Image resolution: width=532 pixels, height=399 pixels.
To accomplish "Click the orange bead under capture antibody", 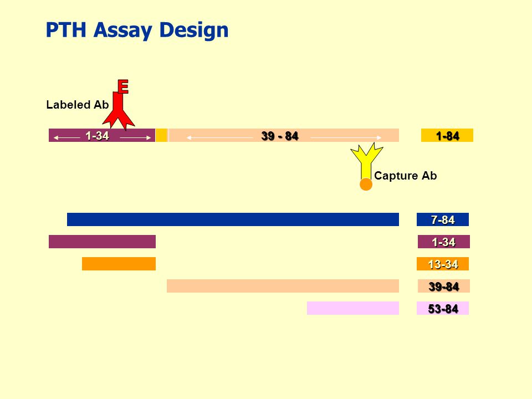I will [x=366, y=185].
